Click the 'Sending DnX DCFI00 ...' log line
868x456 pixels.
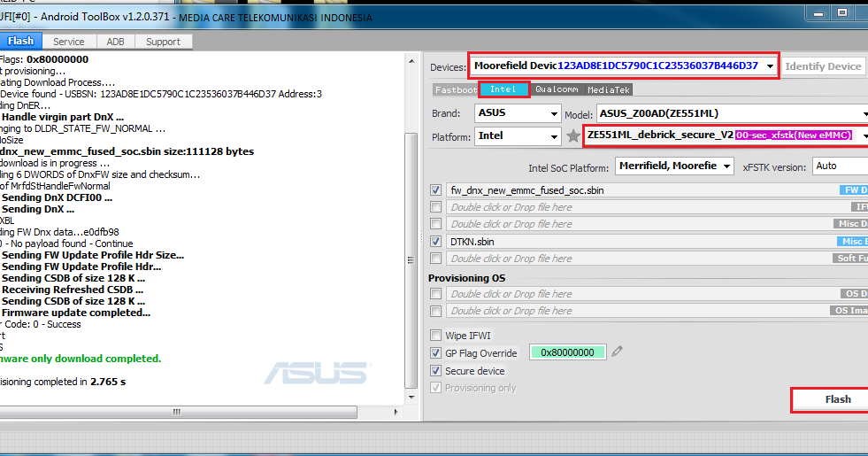click(x=57, y=197)
